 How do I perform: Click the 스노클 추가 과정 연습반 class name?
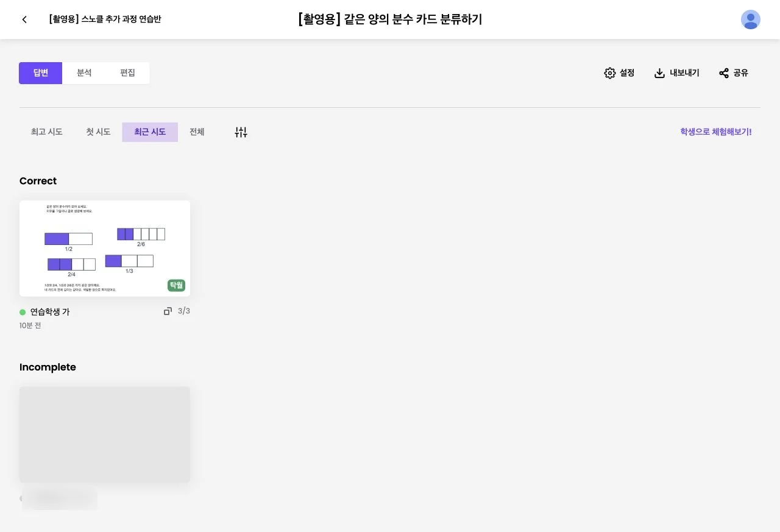[x=105, y=20]
